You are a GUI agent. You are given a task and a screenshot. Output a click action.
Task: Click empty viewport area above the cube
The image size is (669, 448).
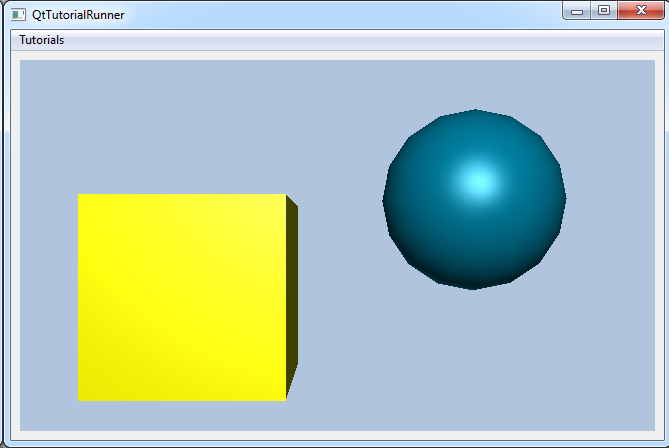coord(180,120)
